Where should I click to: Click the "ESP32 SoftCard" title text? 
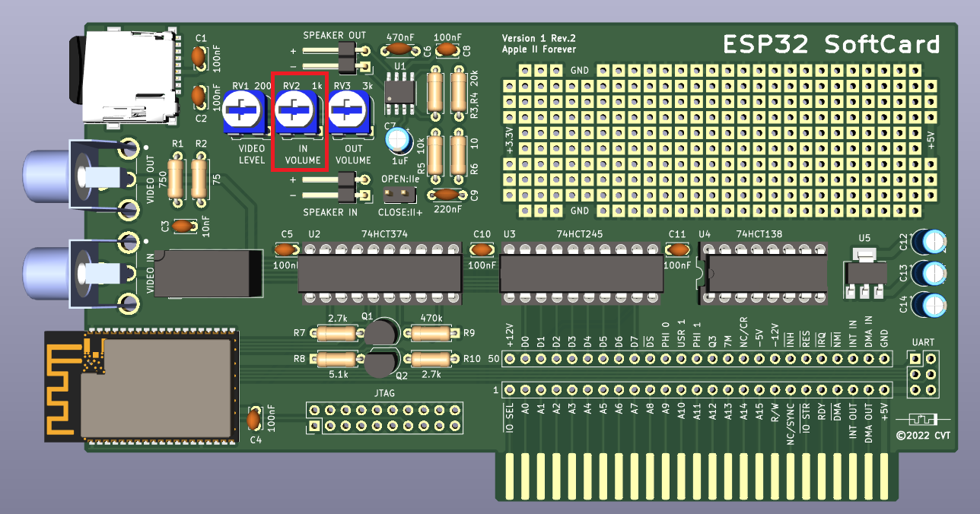[x=831, y=46]
